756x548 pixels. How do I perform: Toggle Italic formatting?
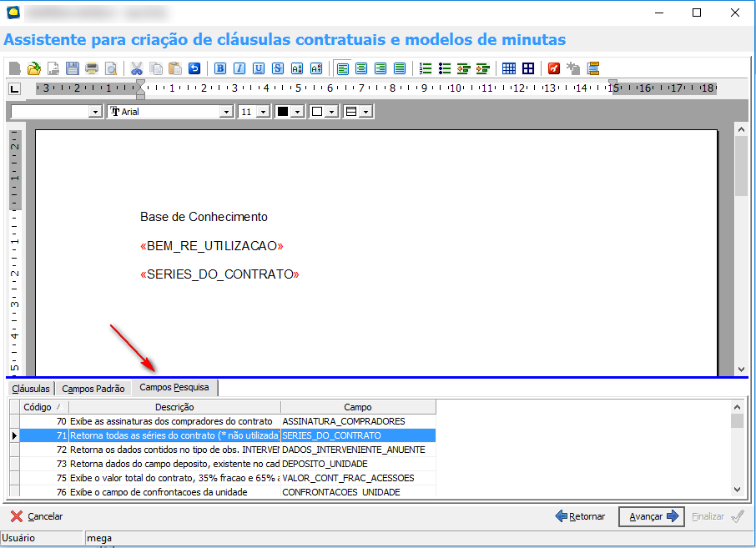point(239,68)
